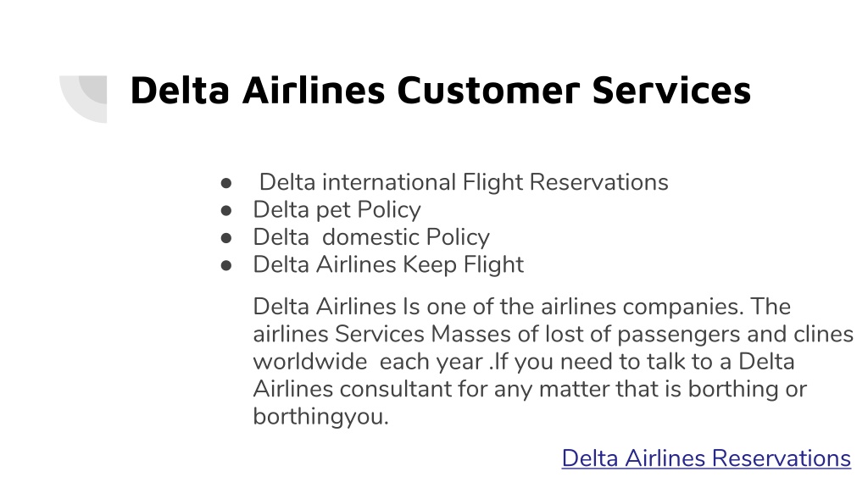Viewport: 868px width, 488px height.
Task: Click the word 'passengers' in the paragraph
Action: (x=679, y=335)
